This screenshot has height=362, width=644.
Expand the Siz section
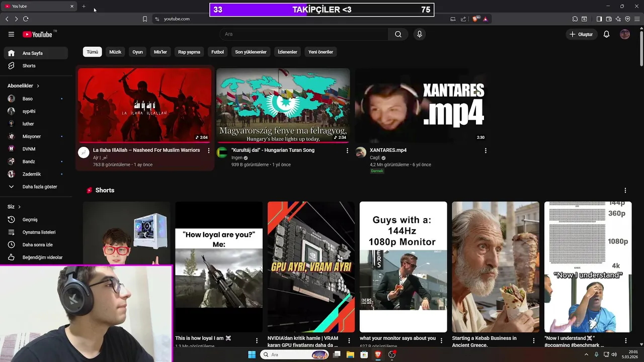click(14, 207)
